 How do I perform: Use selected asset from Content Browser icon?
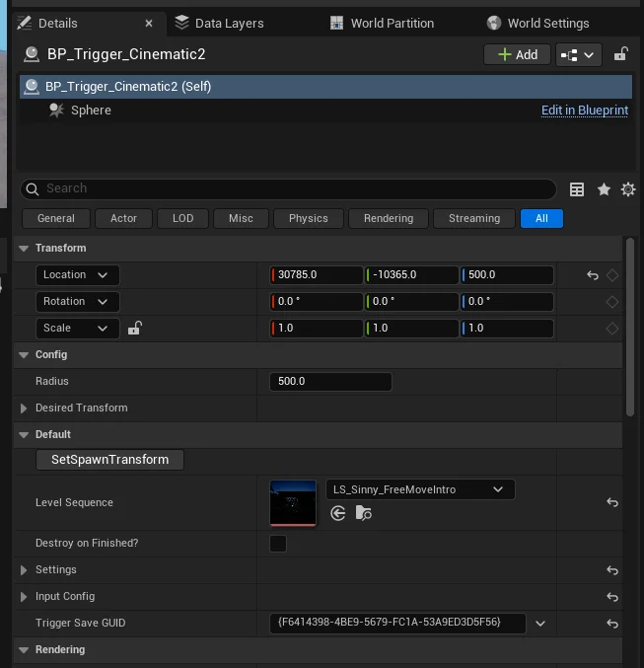[x=338, y=513]
